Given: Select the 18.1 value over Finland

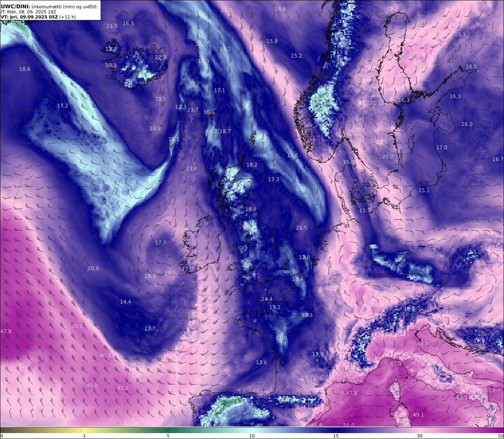Looking at the screenshot, I should click(x=460, y=34).
